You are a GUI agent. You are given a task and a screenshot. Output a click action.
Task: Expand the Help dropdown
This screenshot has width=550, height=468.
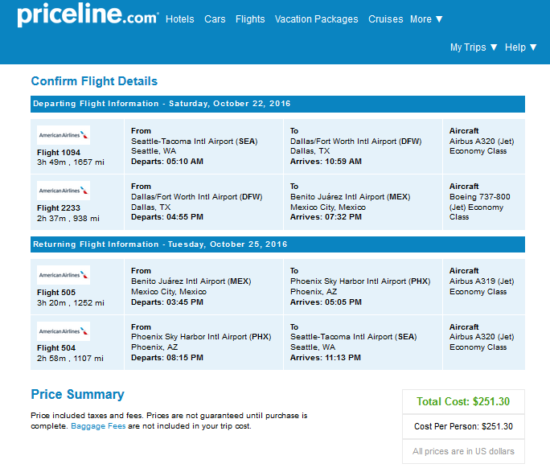tap(521, 47)
